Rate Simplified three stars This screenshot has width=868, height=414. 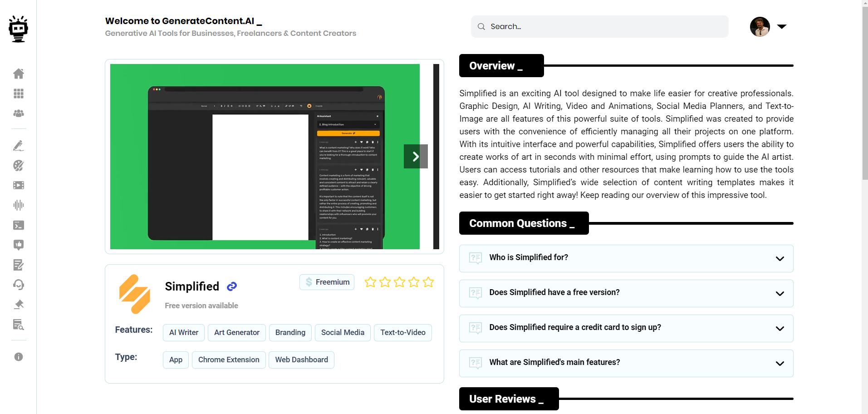point(399,282)
